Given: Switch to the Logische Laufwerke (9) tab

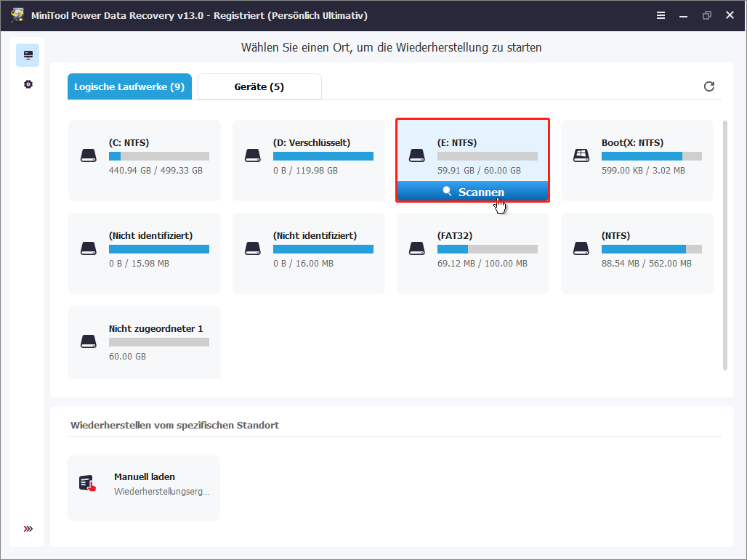Looking at the screenshot, I should pyautogui.click(x=129, y=86).
